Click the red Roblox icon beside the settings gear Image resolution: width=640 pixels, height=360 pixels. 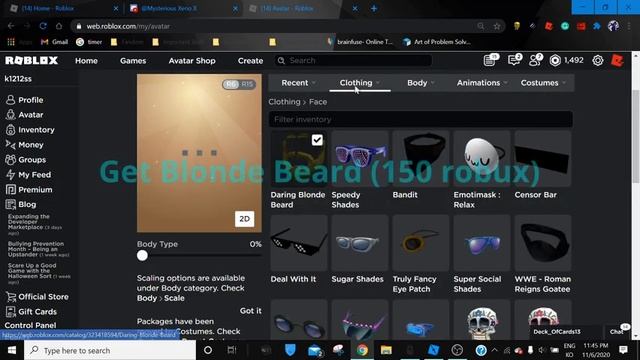click(617, 60)
